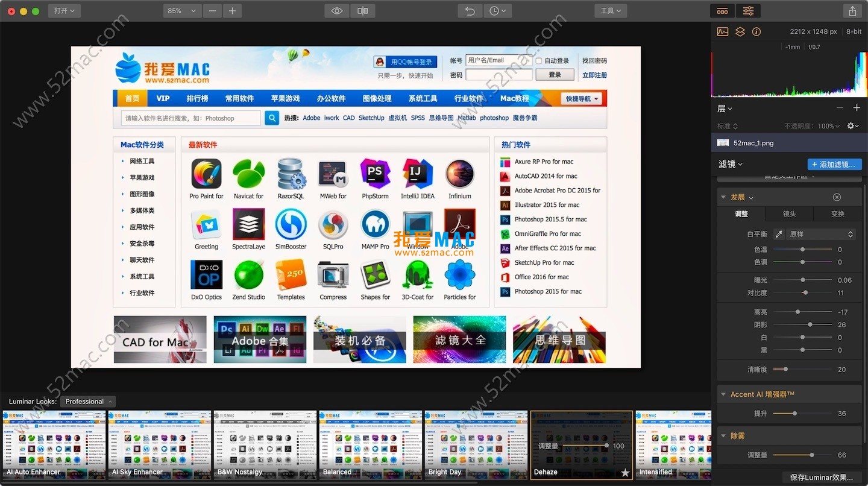The image size is (868, 486).
Task: Adjust the 除雾 调整量 slider in side panel
Action: (x=802, y=455)
